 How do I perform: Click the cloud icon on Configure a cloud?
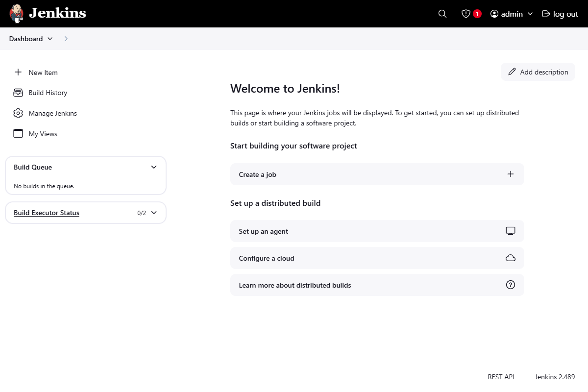point(511,258)
